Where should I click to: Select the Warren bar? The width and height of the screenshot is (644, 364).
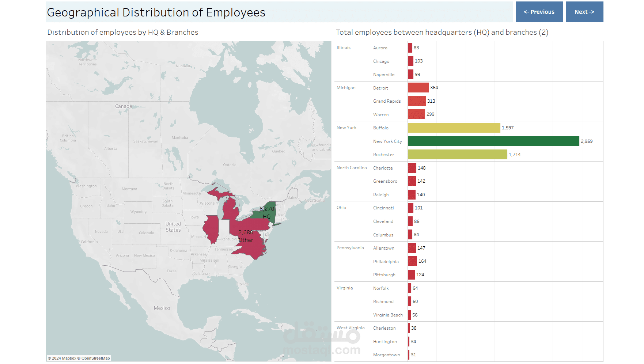click(416, 114)
